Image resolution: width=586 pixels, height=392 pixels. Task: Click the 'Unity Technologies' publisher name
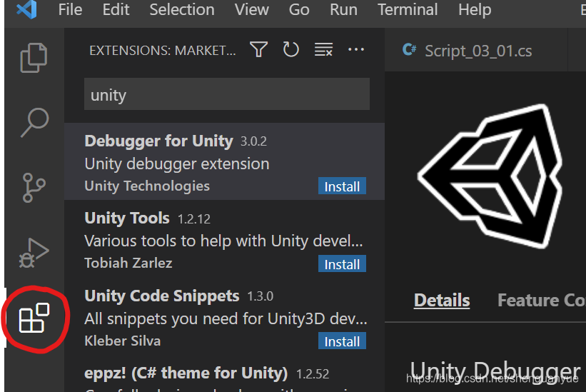147,186
